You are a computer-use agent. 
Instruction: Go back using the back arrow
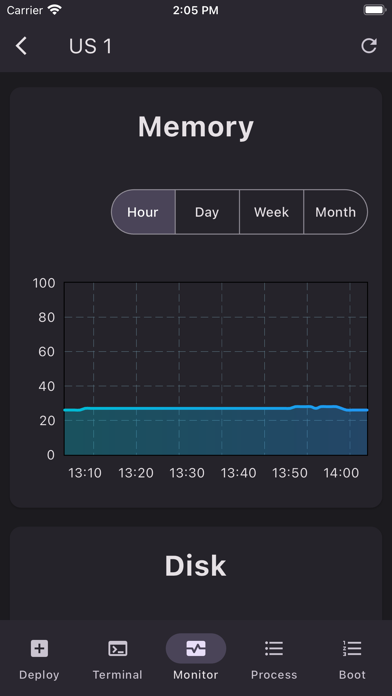coord(21,46)
